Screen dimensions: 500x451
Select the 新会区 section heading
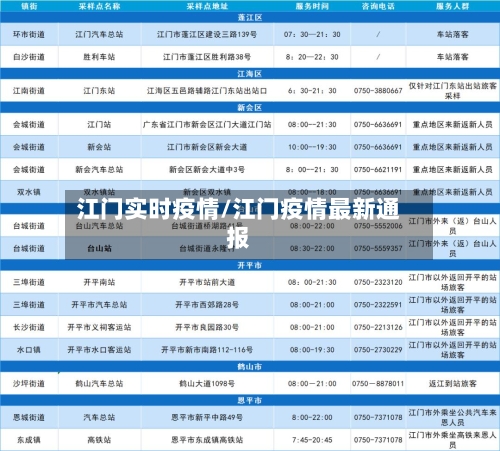pos(250,107)
